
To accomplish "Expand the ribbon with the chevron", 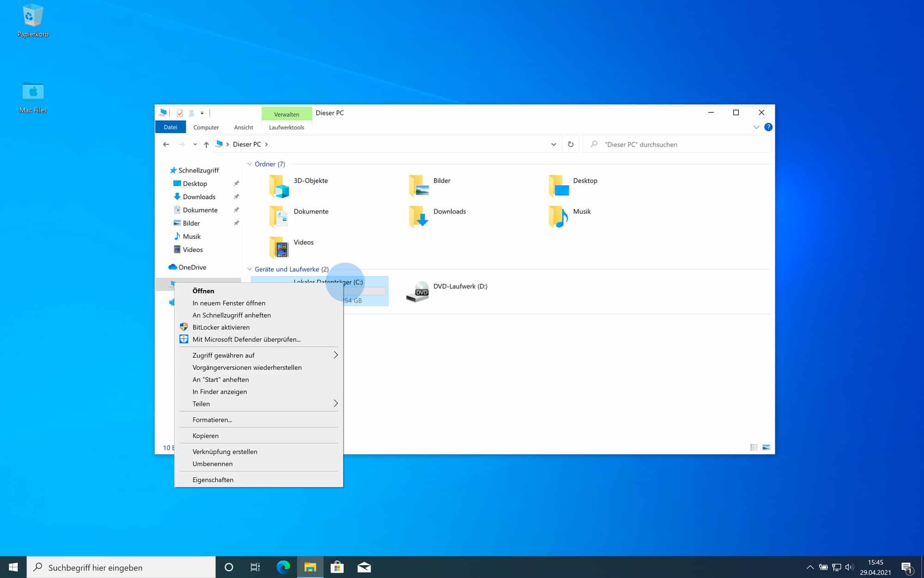I will point(756,127).
